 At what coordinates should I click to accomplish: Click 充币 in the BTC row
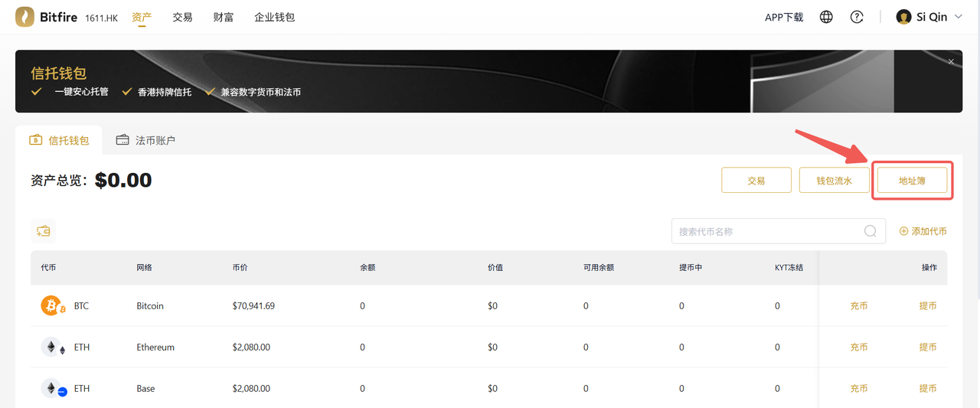(x=859, y=305)
